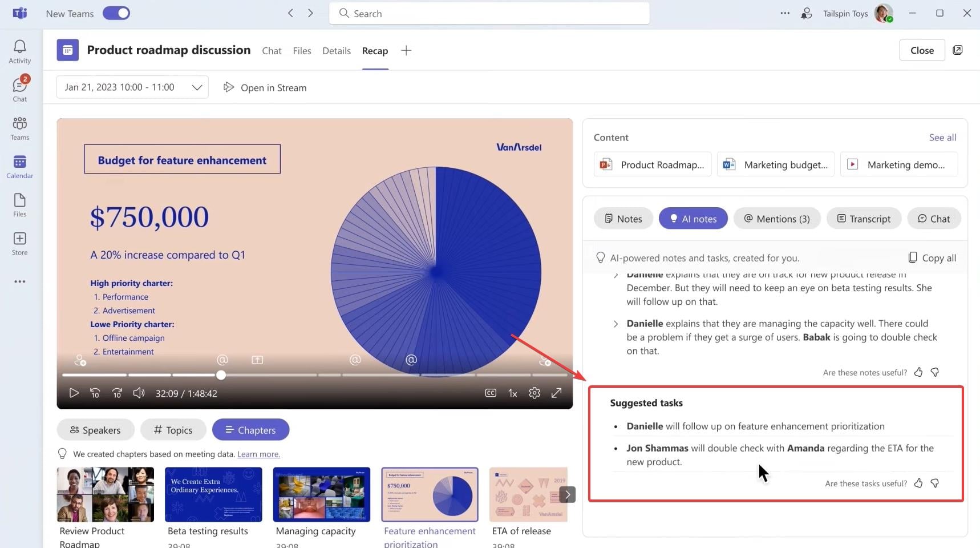Play the meeting recording

pyautogui.click(x=74, y=393)
